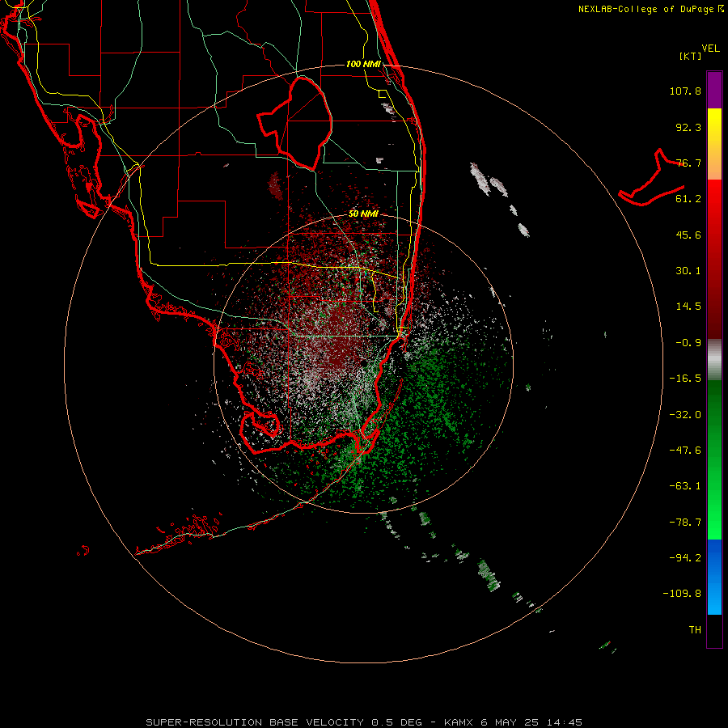Select the 61.2 velocity scale label
The width and height of the screenshot is (728, 728).
688,199
